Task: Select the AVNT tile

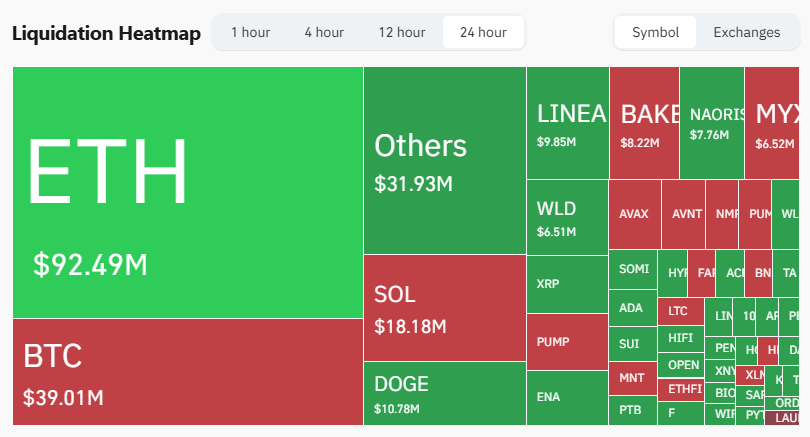Action: pyautogui.click(x=683, y=214)
